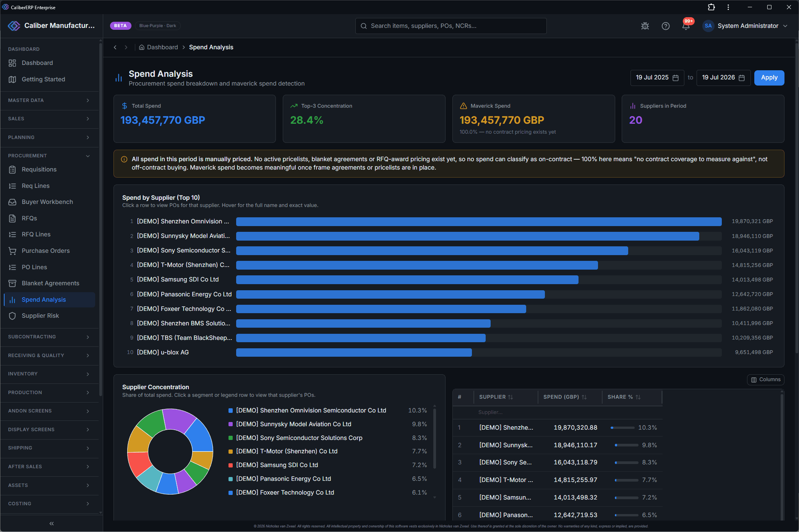Expand the Shipping section

pyautogui.click(x=49, y=448)
